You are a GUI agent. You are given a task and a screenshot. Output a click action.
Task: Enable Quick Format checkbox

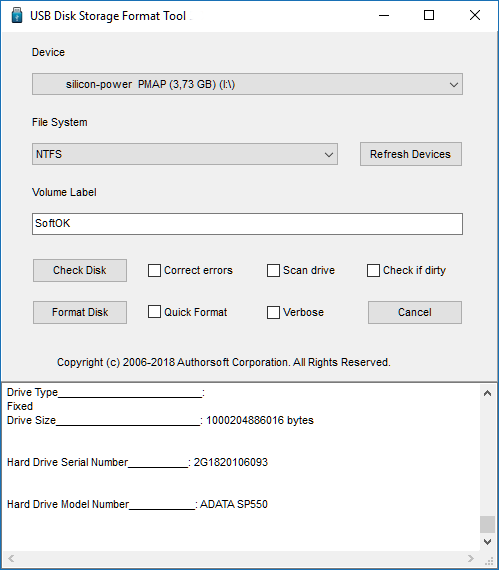[154, 312]
